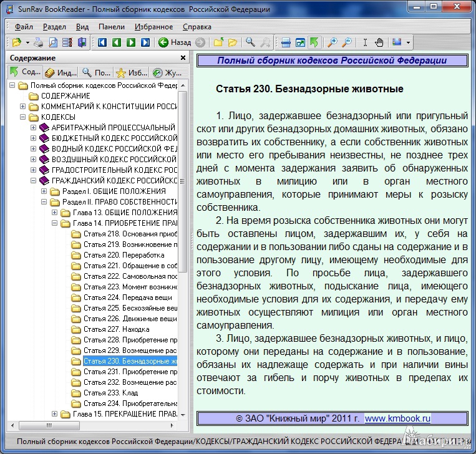The image size is (476, 454).
Task: Expand БЮДЖЕТНЫЙ КОДЕКС node
Action: [34, 138]
